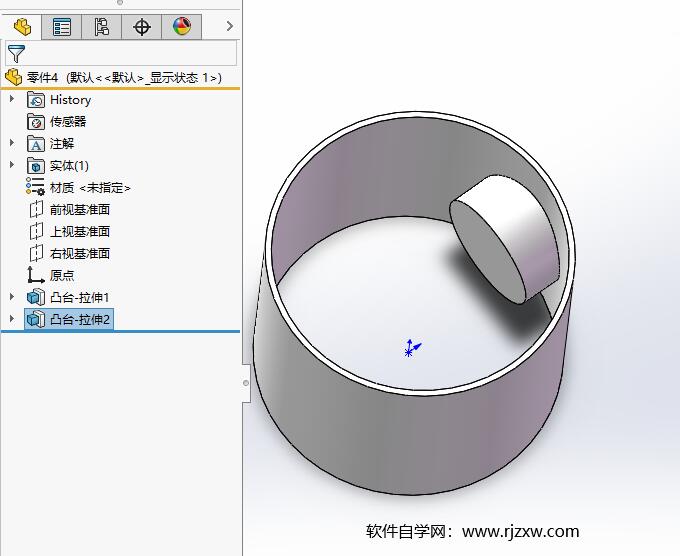Click the History folder icon
Image resolution: width=680 pixels, height=556 pixels.
tap(36, 100)
